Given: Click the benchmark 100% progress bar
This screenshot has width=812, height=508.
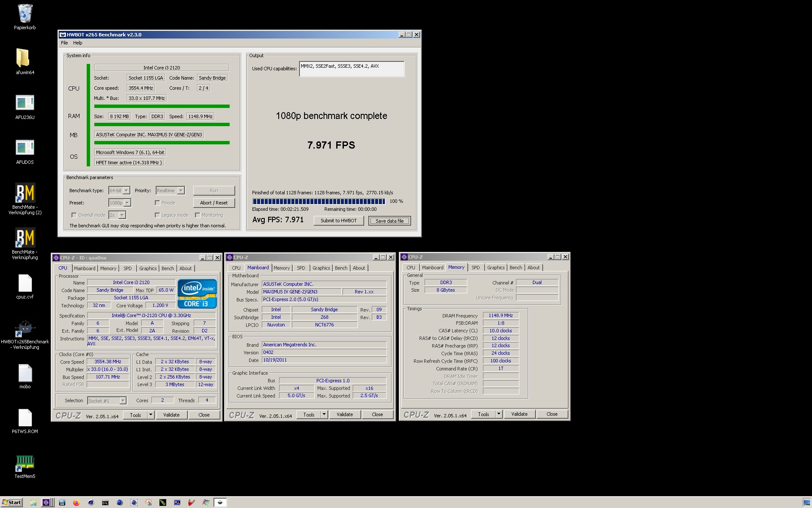Looking at the screenshot, I should click(x=319, y=201).
